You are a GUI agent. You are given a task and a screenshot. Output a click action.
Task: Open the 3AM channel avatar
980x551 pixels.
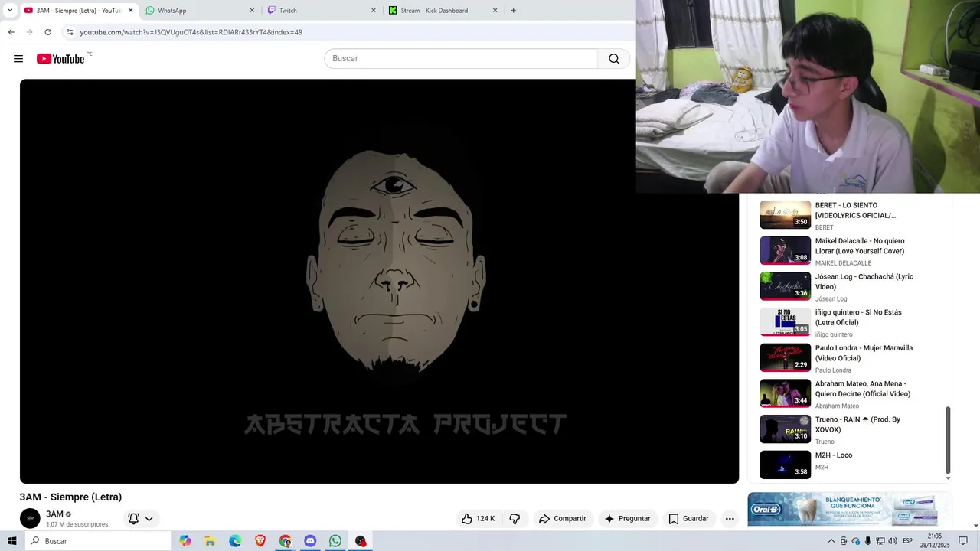pyautogui.click(x=30, y=519)
